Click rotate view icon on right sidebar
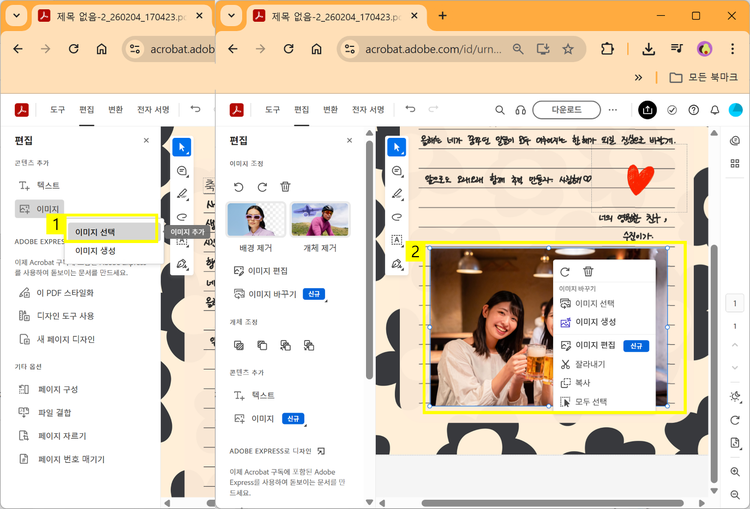 point(735,420)
